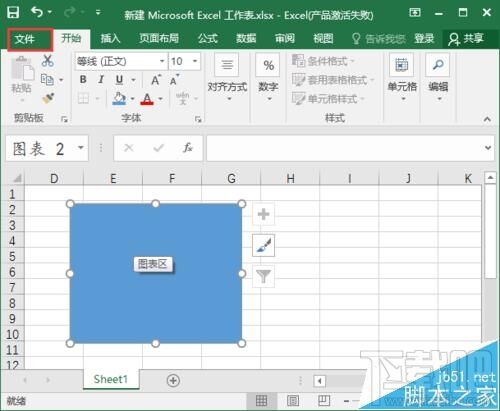Image resolution: width=500 pixels, height=411 pixels.
Task: Open Chart Styles paintbrush button
Action: [263, 245]
